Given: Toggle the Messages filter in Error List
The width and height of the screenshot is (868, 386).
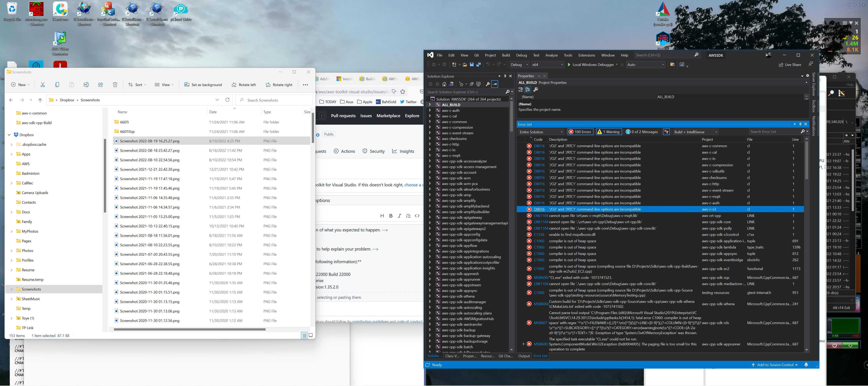Looking at the screenshot, I should tap(642, 131).
